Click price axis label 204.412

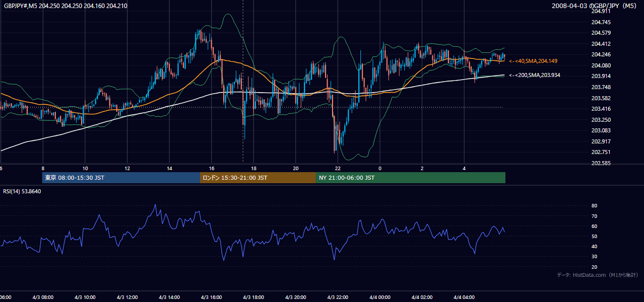point(601,44)
